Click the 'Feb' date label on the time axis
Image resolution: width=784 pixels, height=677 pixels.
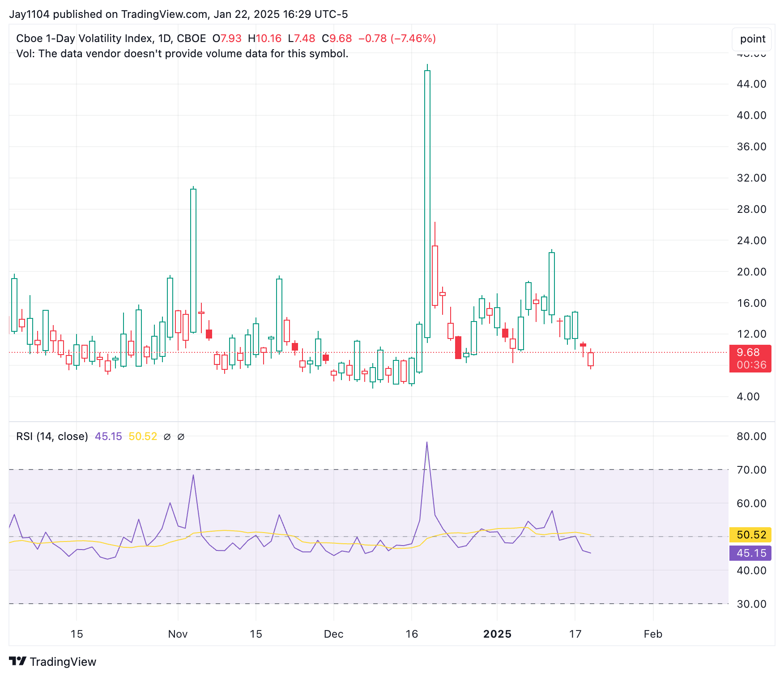point(653,634)
